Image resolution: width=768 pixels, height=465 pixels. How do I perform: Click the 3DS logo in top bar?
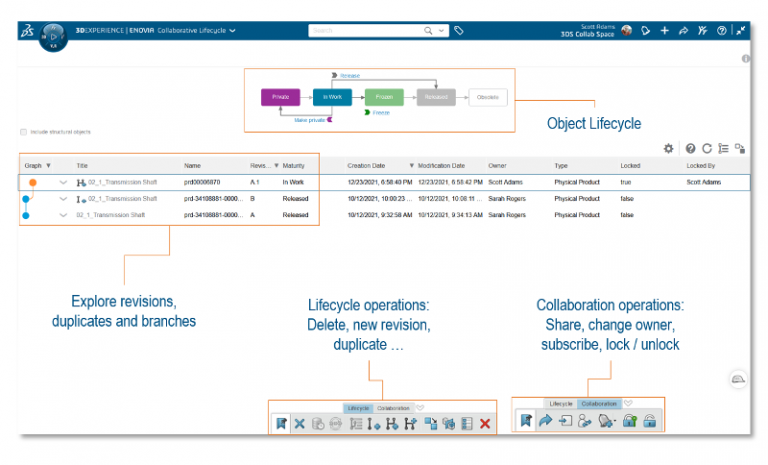click(x=27, y=31)
